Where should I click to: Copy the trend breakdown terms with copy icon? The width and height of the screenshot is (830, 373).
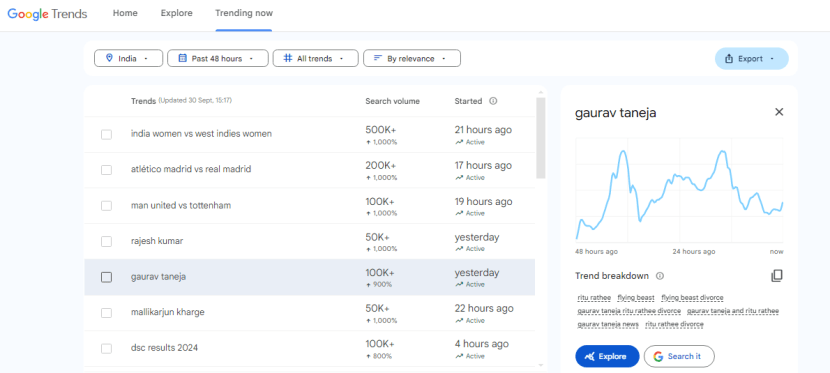[777, 276]
